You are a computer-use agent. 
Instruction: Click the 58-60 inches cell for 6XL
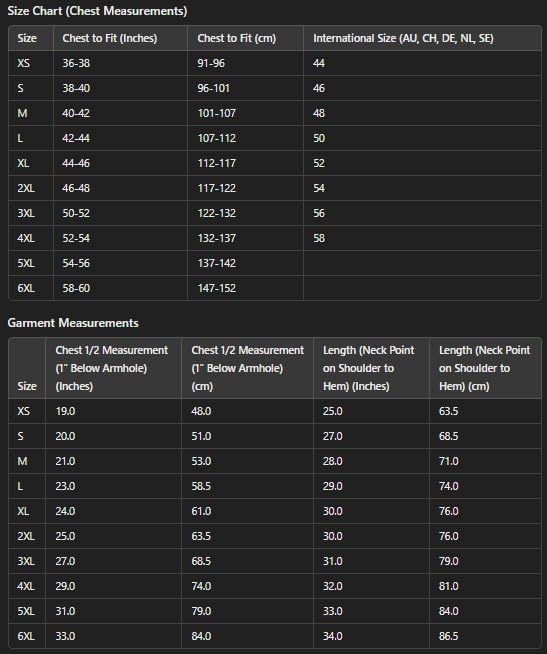76,288
